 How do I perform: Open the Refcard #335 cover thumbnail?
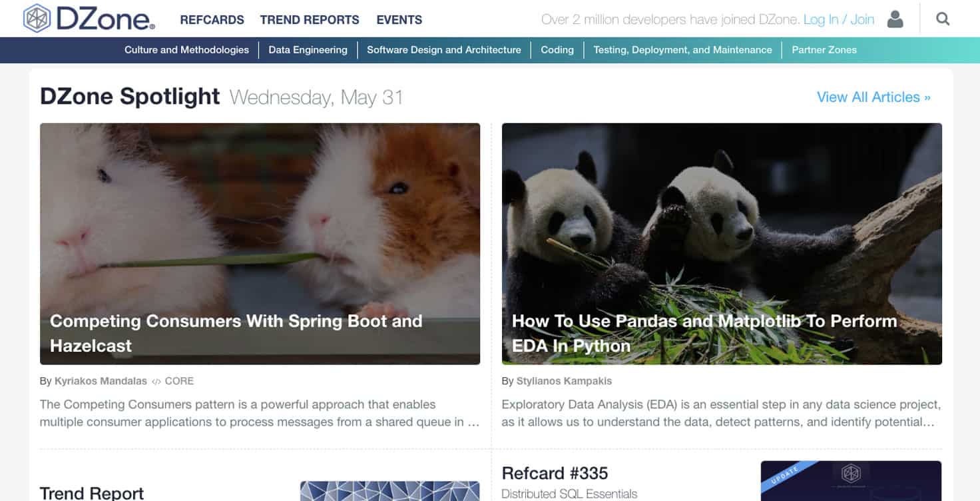pyautogui.click(x=851, y=481)
